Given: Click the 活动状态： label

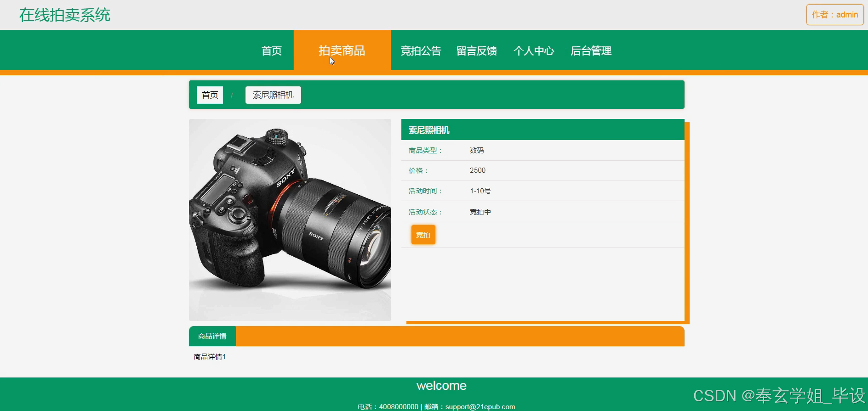Looking at the screenshot, I should tap(426, 212).
